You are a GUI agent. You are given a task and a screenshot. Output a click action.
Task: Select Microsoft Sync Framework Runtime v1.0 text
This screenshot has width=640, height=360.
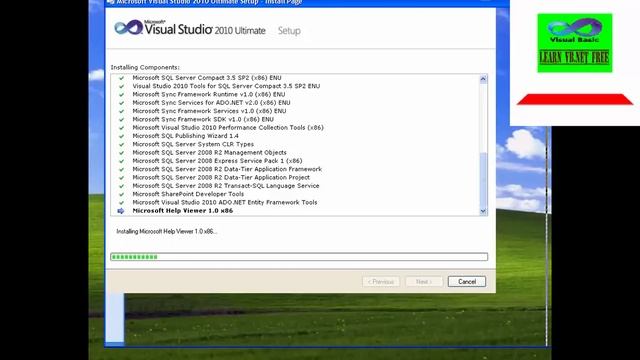click(x=209, y=94)
